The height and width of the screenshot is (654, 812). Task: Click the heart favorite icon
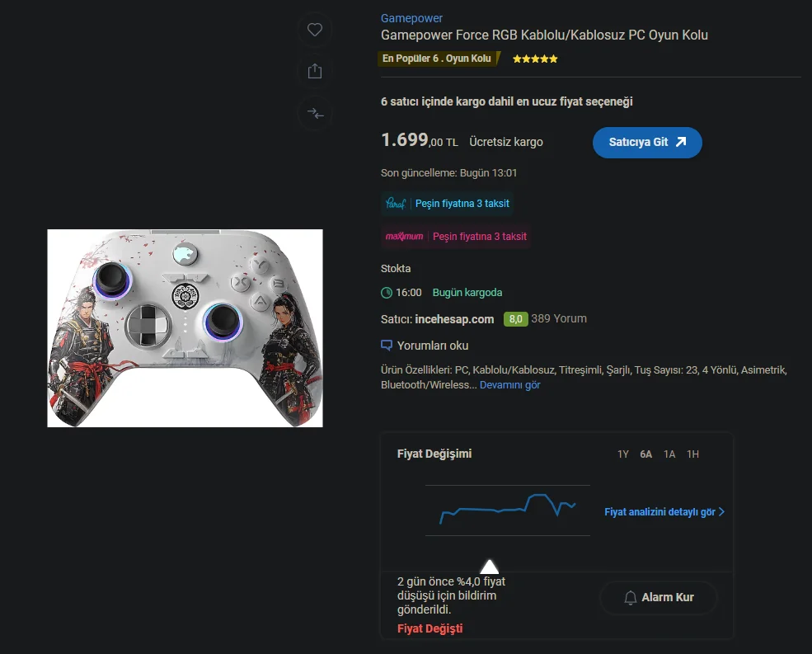tap(314, 30)
